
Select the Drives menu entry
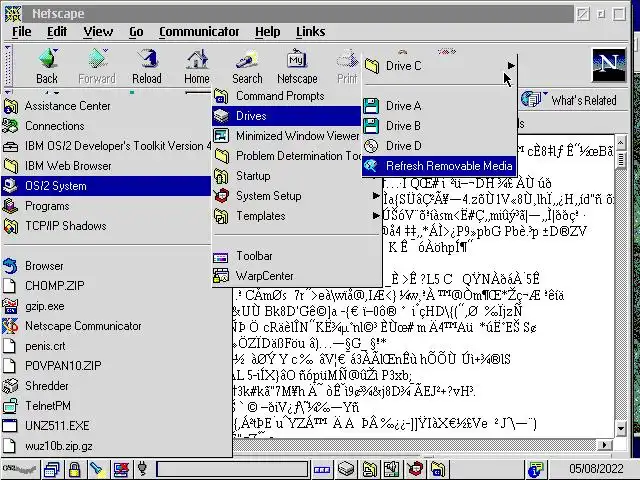287,116
